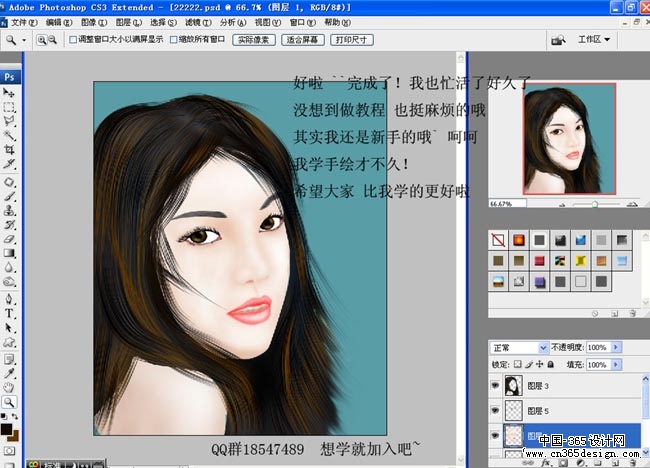Image resolution: width=650 pixels, height=468 pixels.
Task: Open the 窗口 menu
Action: point(303,22)
